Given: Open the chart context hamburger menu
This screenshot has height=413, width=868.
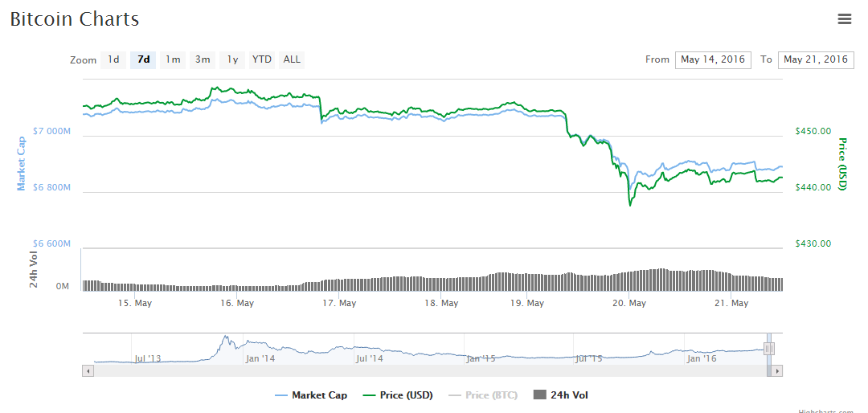Looking at the screenshot, I should click(844, 19).
